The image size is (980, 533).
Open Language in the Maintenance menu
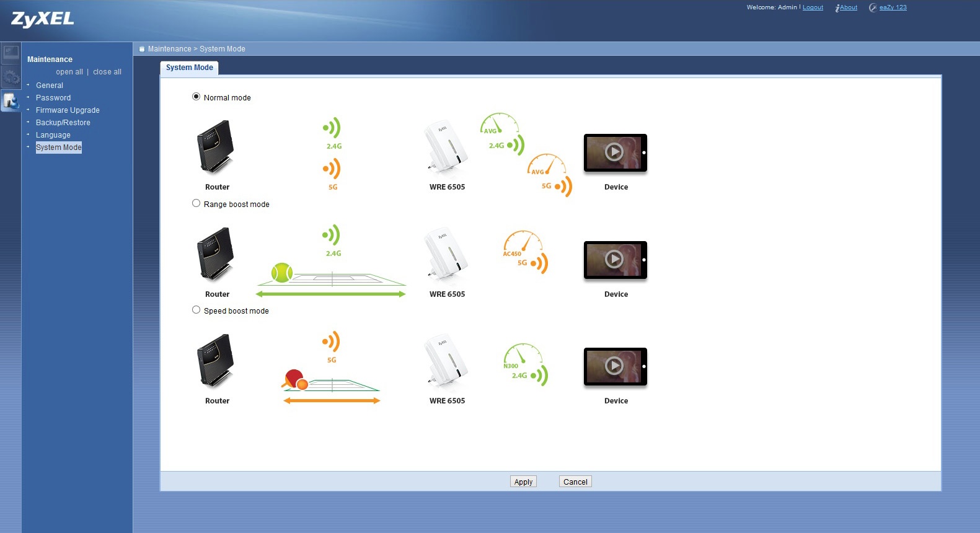click(x=53, y=135)
